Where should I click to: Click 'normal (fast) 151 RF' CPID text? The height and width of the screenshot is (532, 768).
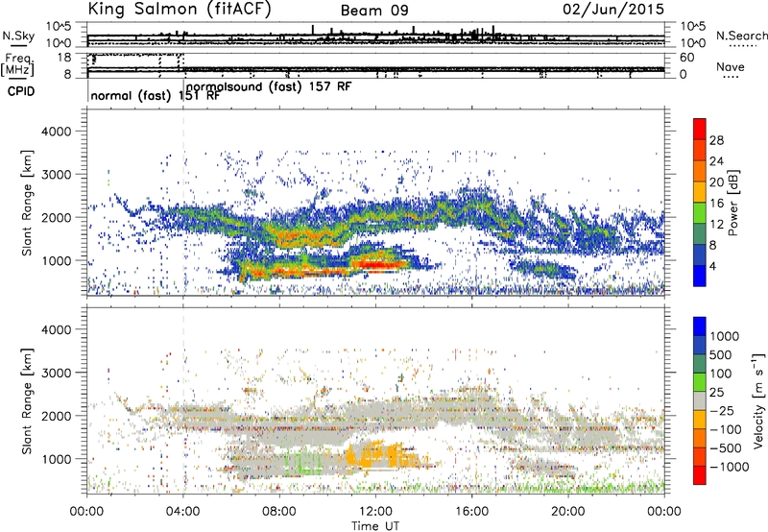156,96
